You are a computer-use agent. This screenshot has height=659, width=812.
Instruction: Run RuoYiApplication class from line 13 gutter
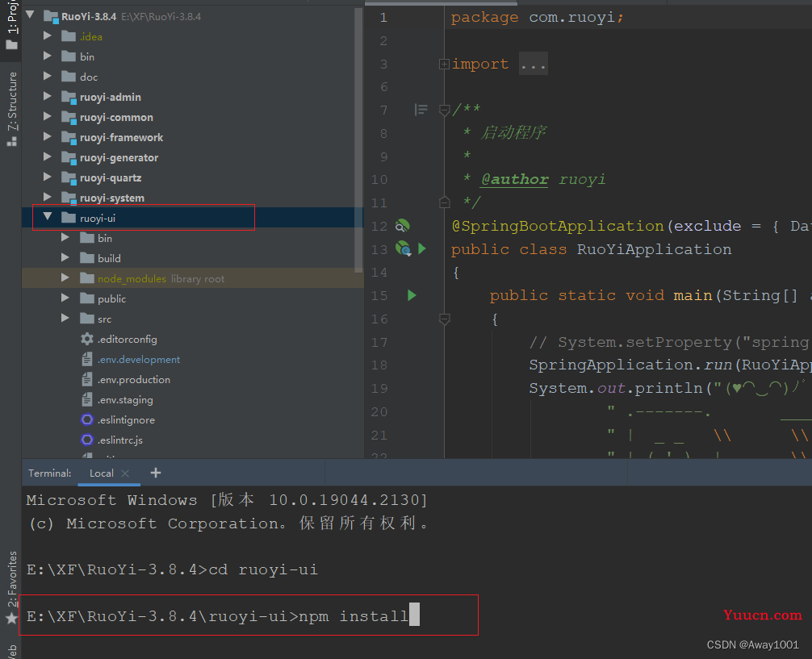click(x=422, y=249)
